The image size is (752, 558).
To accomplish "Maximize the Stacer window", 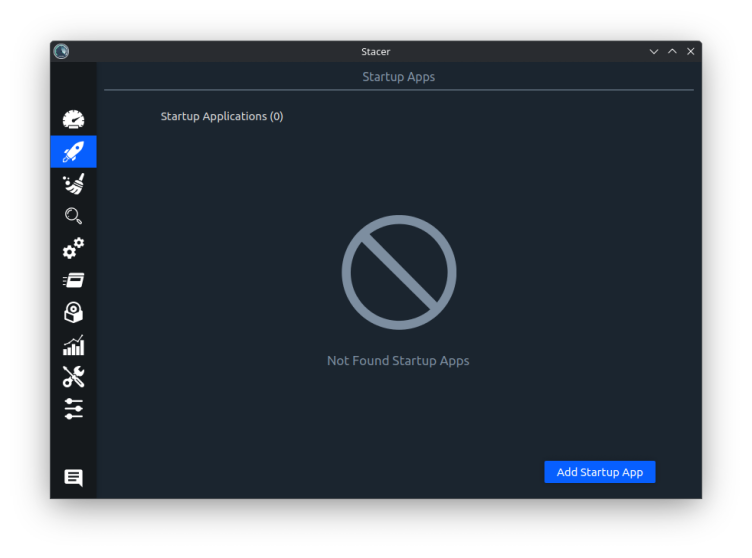I will click(672, 51).
